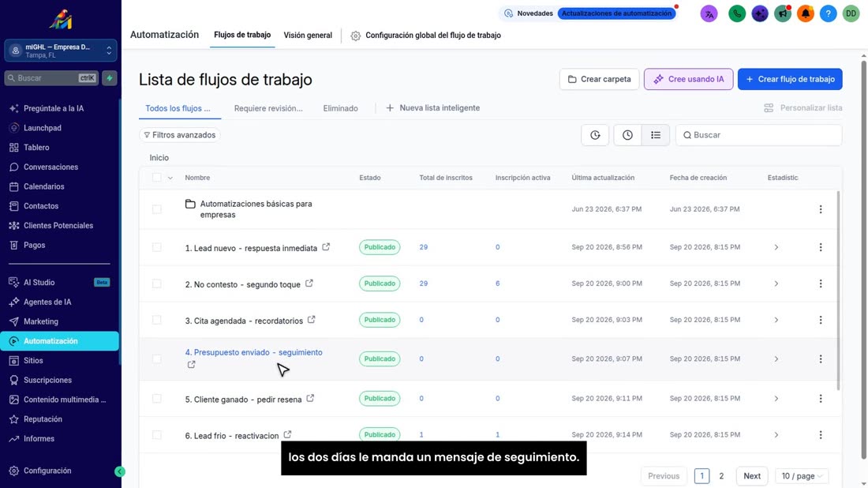
Task: Check the No contesto row checkbox
Action: point(157,283)
